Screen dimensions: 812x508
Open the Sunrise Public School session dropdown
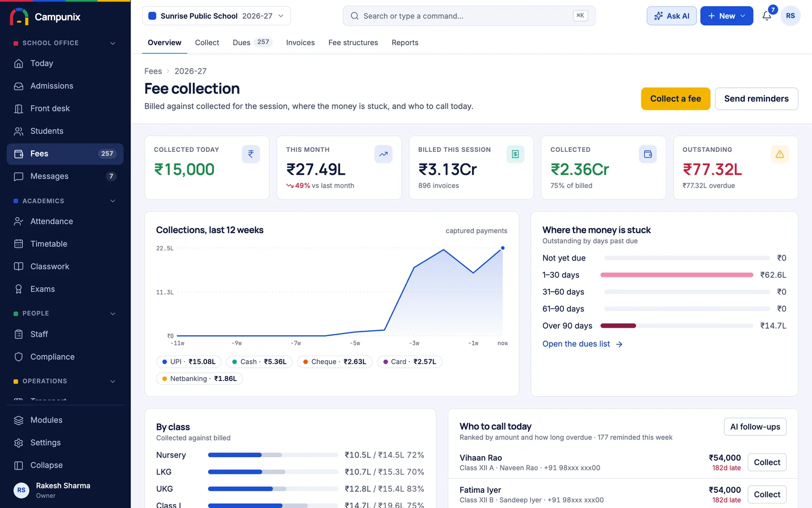pyautogui.click(x=216, y=16)
